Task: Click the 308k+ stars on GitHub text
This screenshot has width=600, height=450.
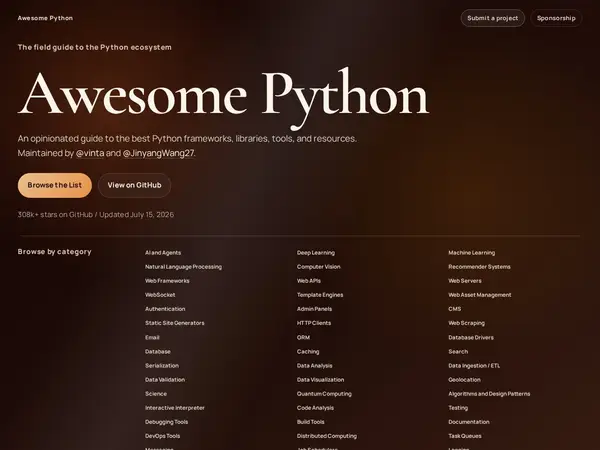Action: click(55, 215)
